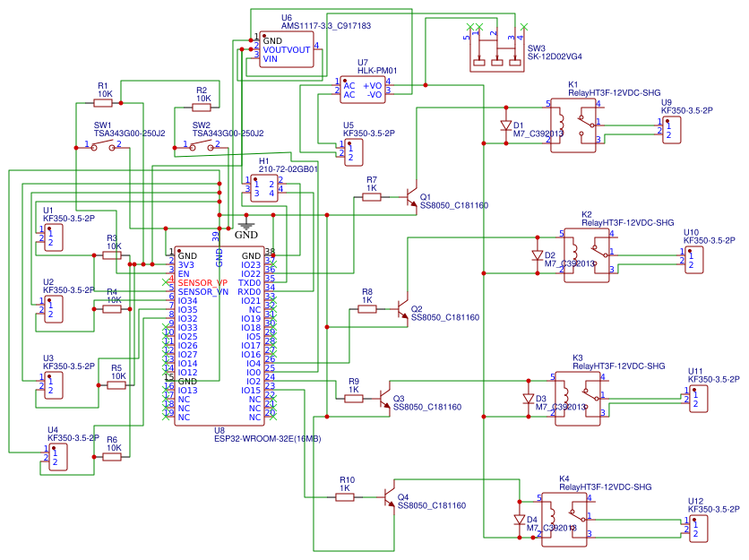Click the RXD0 pin label
This screenshot has height=560, width=749.
249,291
